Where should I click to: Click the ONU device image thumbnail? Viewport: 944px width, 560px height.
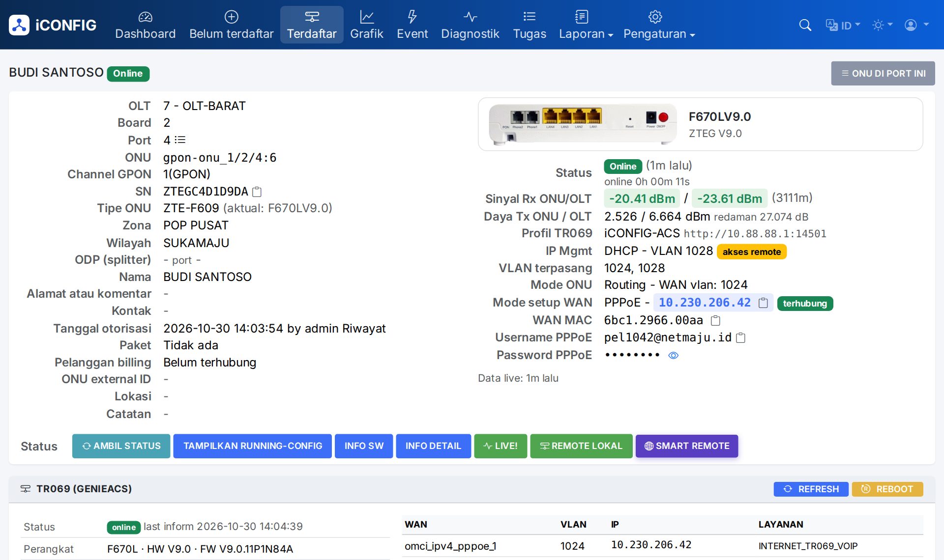pyautogui.click(x=583, y=124)
